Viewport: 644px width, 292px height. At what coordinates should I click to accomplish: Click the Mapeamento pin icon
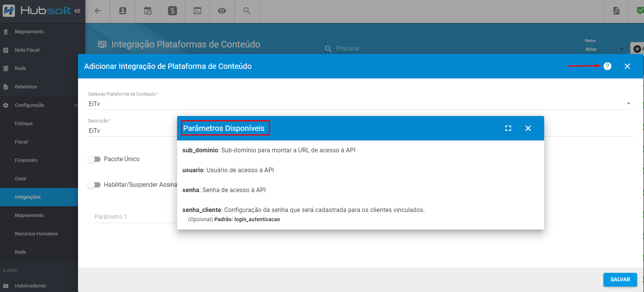click(6, 32)
